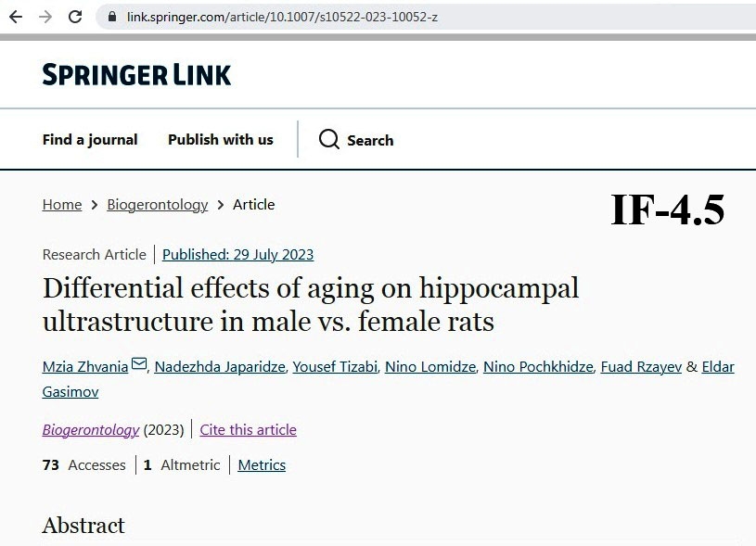The height and width of the screenshot is (546, 756).
Task: Select the Cite this article link
Action: click(249, 430)
